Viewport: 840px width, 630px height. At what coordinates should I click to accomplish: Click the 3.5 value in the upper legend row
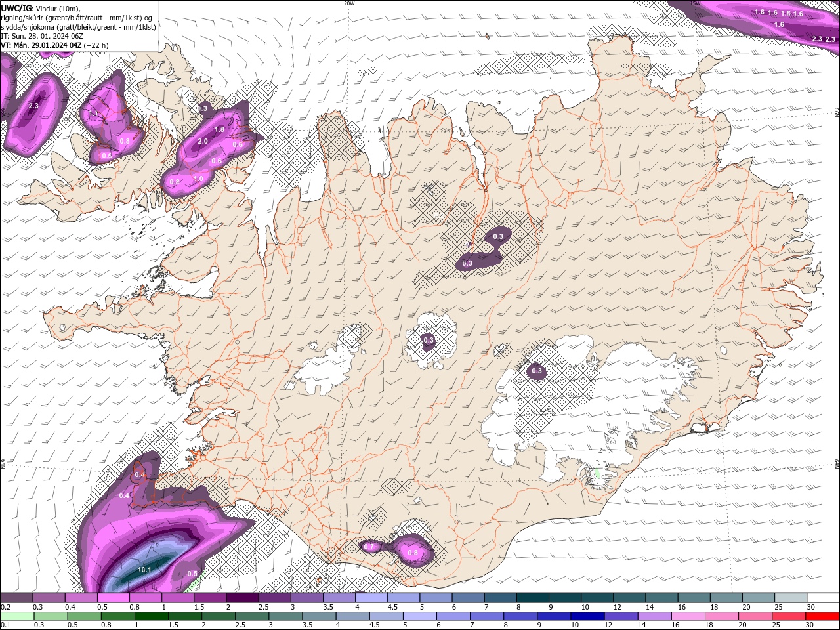click(327, 607)
